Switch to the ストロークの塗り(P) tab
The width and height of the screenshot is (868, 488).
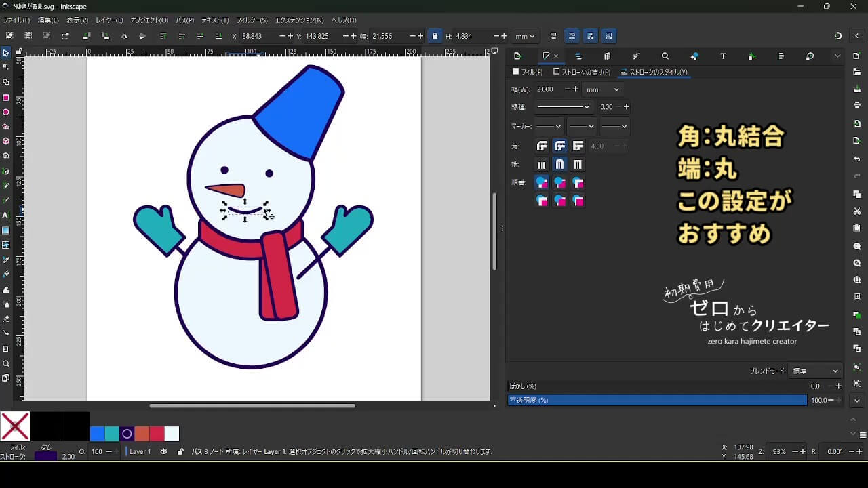tap(582, 72)
